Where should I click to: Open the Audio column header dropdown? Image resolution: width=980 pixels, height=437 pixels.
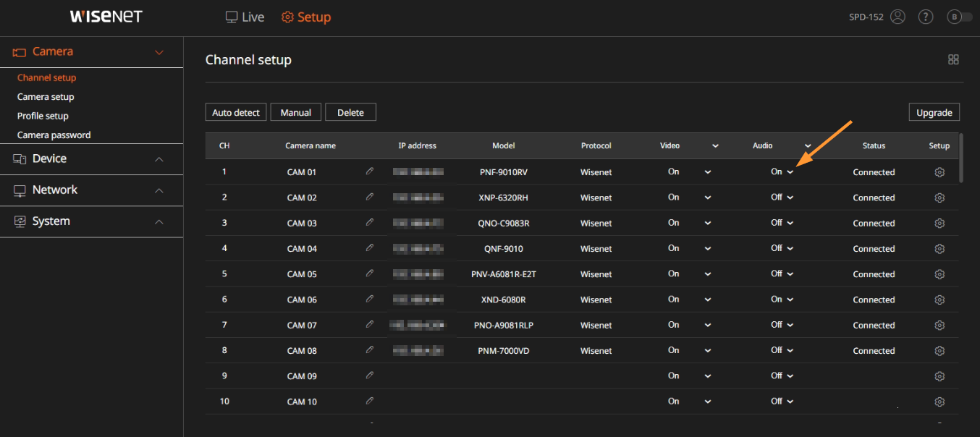[808, 145]
